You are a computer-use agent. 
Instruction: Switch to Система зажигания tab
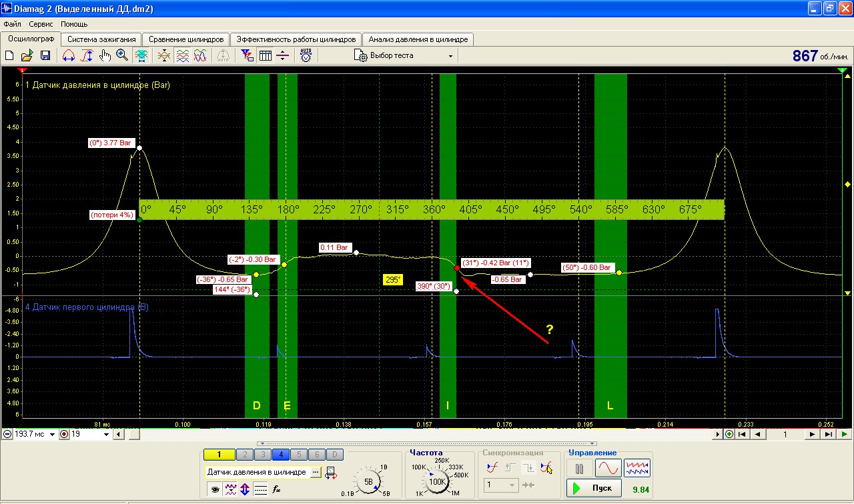(x=101, y=39)
